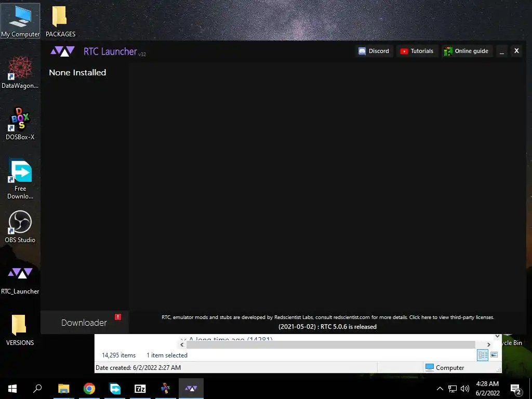Click Computer label in Explorer status bar
Screen dimensions: 532x399
click(x=450, y=368)
